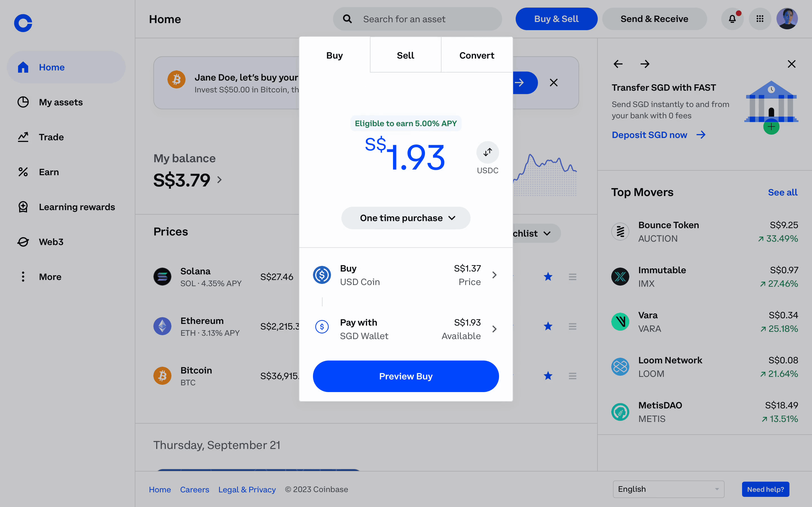Click the Coinbase logo
This screenshot has width=812, height=507.
[23, 23]
